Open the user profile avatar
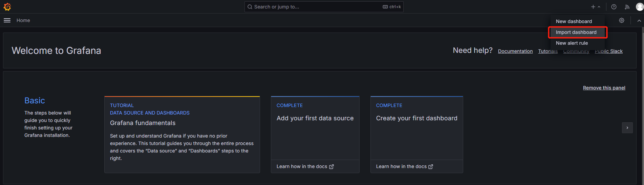This screenshot has height=185, width=644. [639, 7]
